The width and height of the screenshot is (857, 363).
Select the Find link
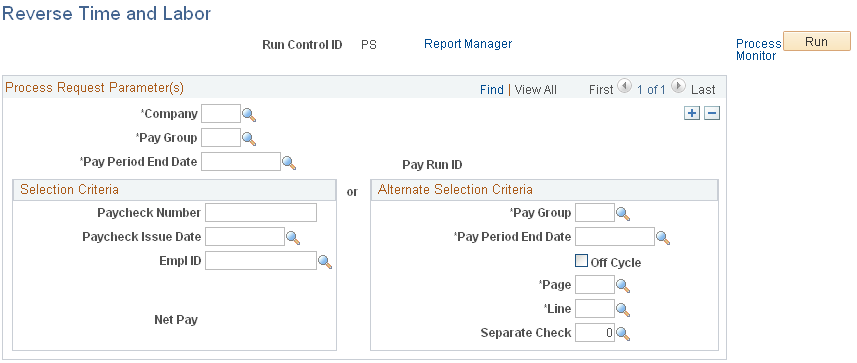(x=491, y=90)
